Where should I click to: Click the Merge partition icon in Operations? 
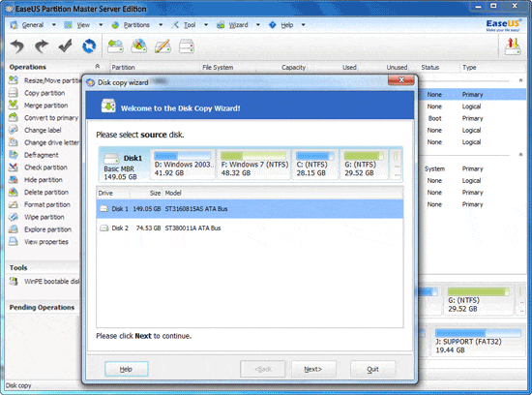[14, 106]
